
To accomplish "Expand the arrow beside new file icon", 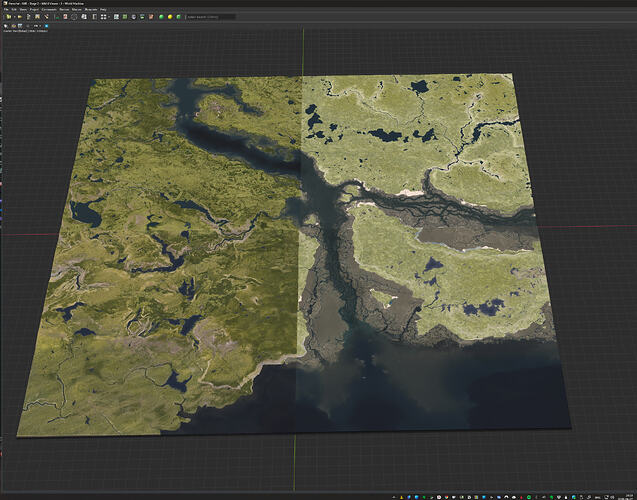I will 14,17.
